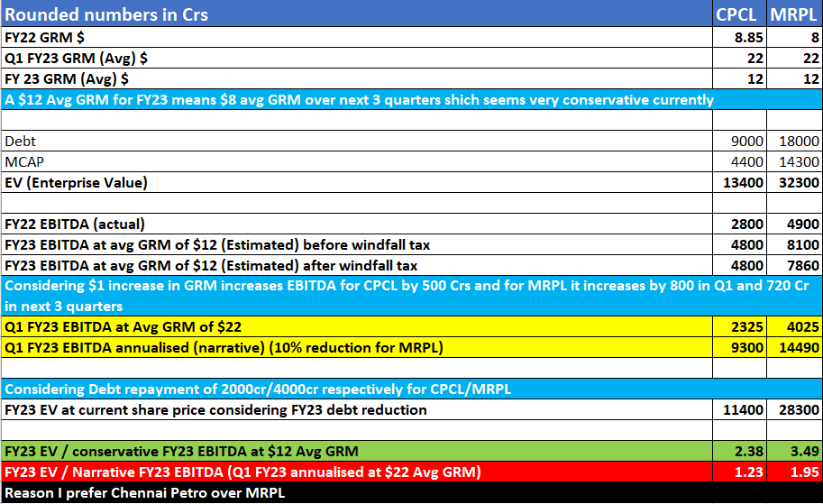Click the FY23 EBITDA 'after windfall tax' label
Screen dimensions: 823x504
tap(357, 265)
